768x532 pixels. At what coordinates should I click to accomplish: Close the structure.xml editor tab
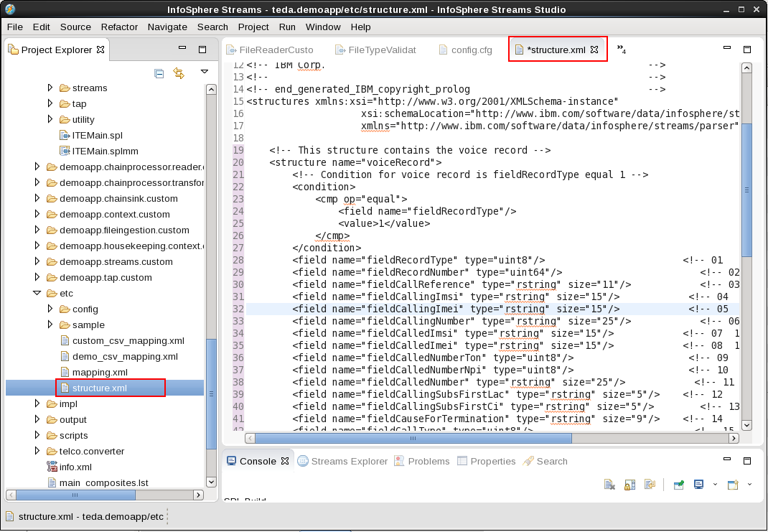coord(594,50)
